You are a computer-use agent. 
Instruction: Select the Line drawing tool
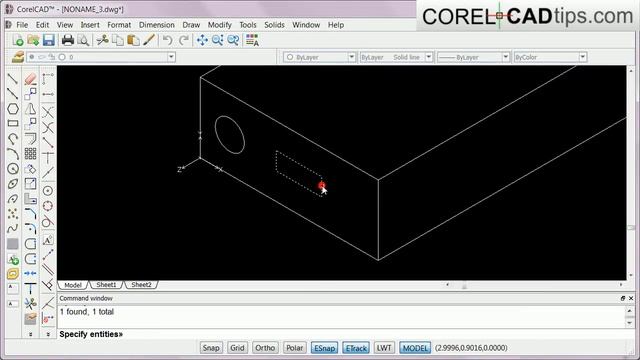click(13, 79)
